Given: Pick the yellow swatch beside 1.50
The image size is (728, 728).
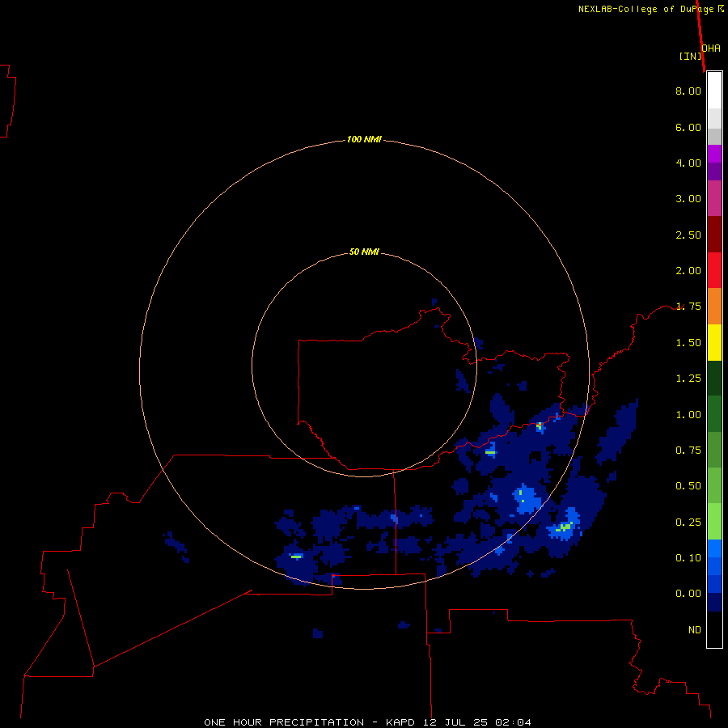Looking at the screenshot, I should point(714,342).
